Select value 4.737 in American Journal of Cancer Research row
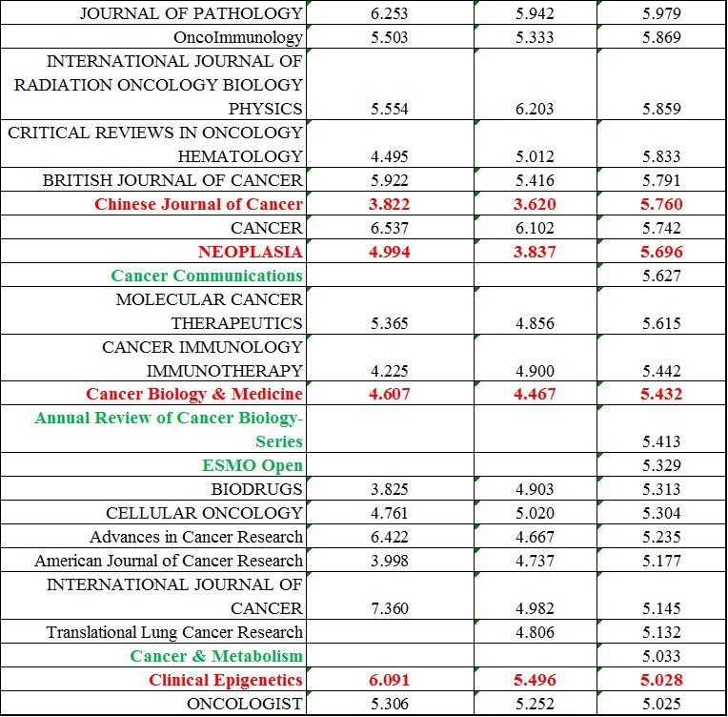This screenshot has height=717, width=728. pyautogui.click(x=535, y=561)
